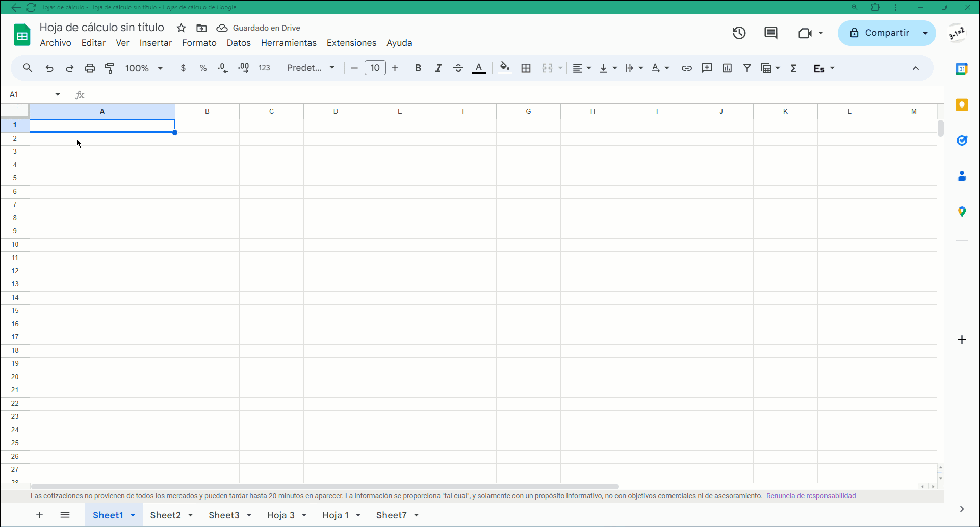Click increase decimal places icon
The width and height of the screenshot is (980, 527).
click(244, 68)
